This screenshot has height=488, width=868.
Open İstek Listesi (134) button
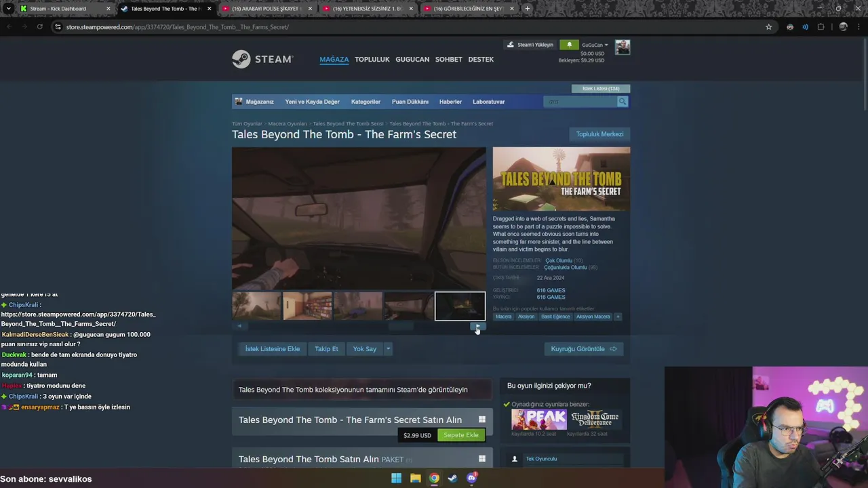[601, 89]
